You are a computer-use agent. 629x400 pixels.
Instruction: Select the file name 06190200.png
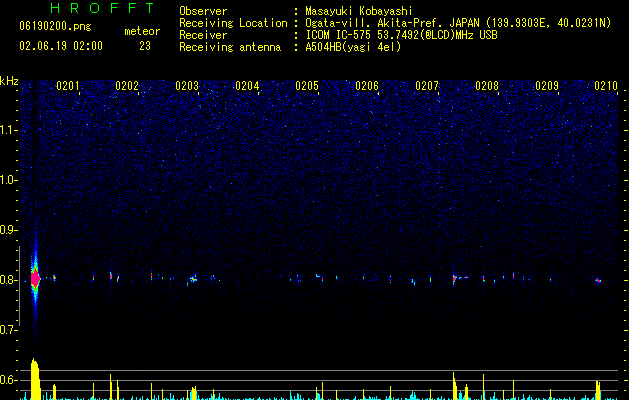pyautogui.click(x=55, y=27)
